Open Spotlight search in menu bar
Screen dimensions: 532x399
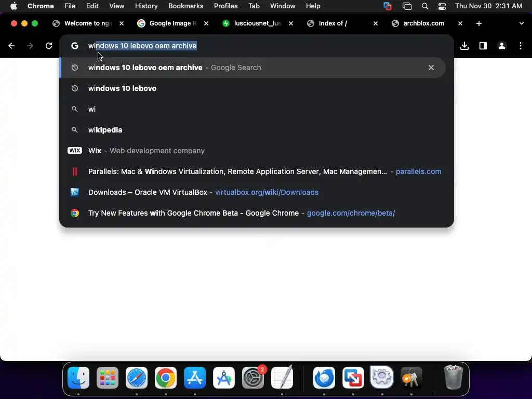tap(425, 6)
